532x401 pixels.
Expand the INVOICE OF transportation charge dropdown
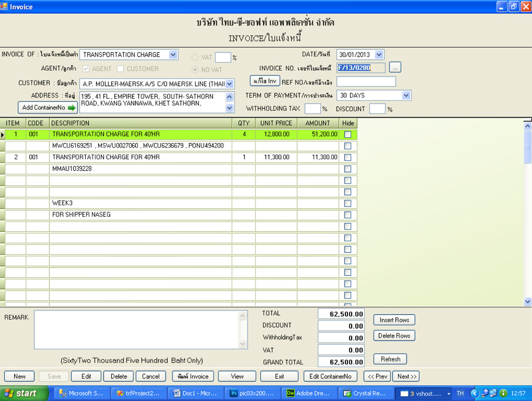(173, 55)
